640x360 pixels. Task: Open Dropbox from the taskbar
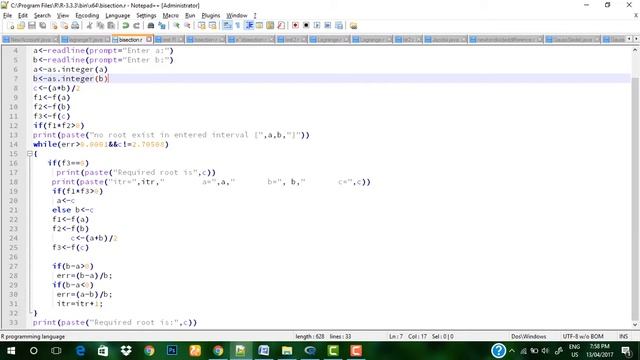coord(126,351)
